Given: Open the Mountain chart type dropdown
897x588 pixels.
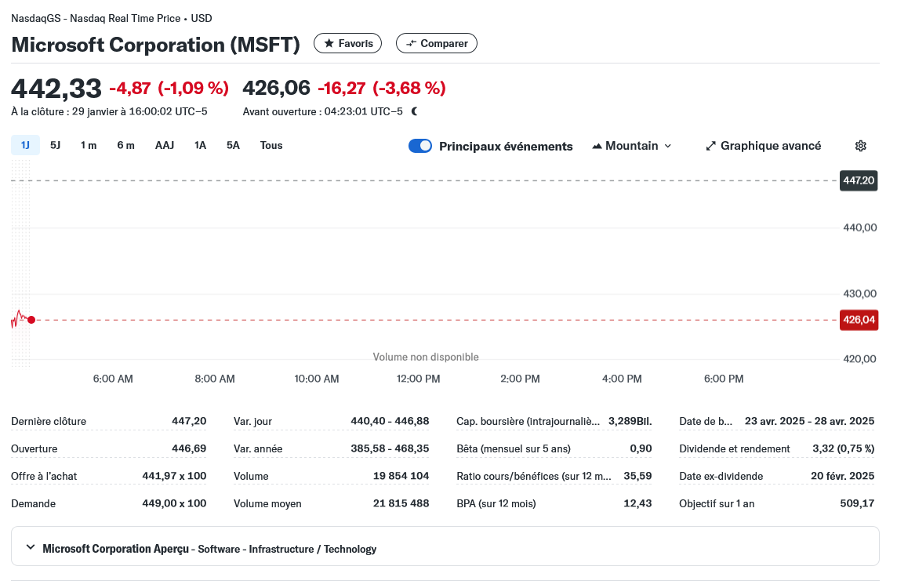Looking at the screenshot, I should click(x=631, y=146).
